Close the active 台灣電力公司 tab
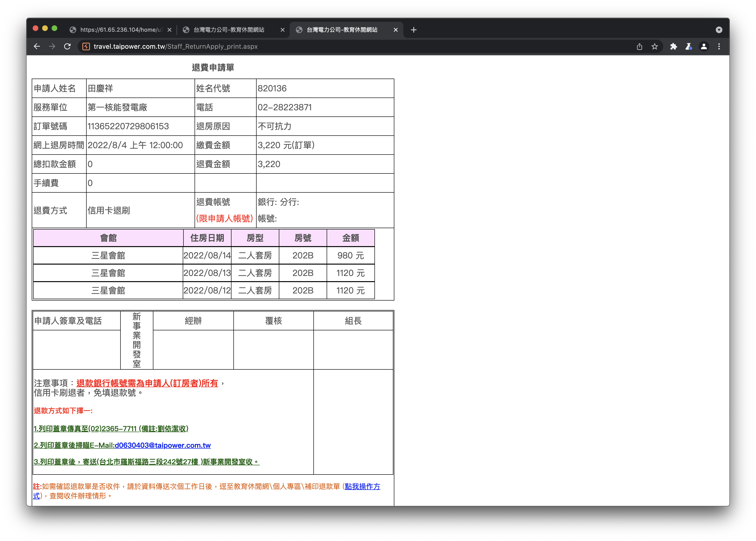756x541 pixels. pyautogui.click(x=396, y=30)
